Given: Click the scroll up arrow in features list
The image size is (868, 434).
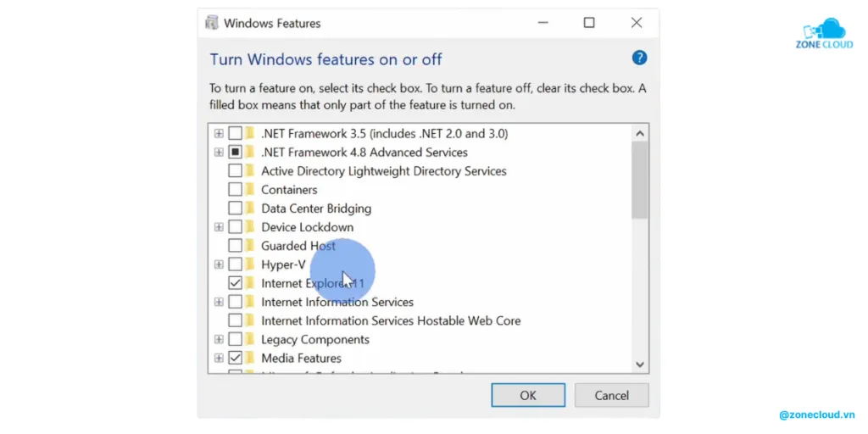Looking at the screenshot, I should 640,133.
